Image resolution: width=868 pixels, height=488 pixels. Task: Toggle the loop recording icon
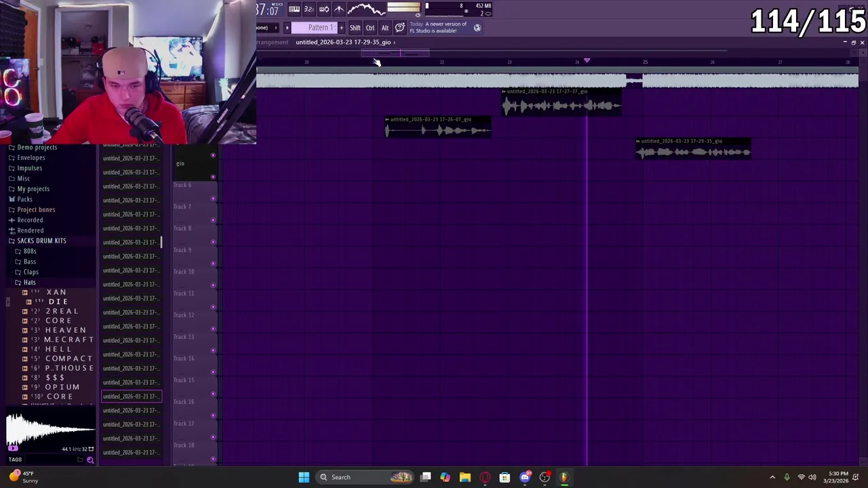[324, 9]
